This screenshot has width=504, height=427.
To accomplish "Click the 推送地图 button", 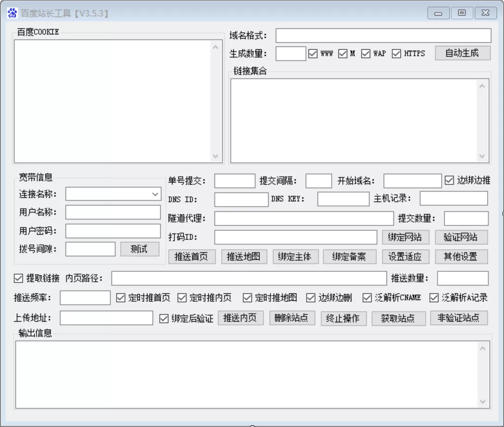I will tap(244, 257).
